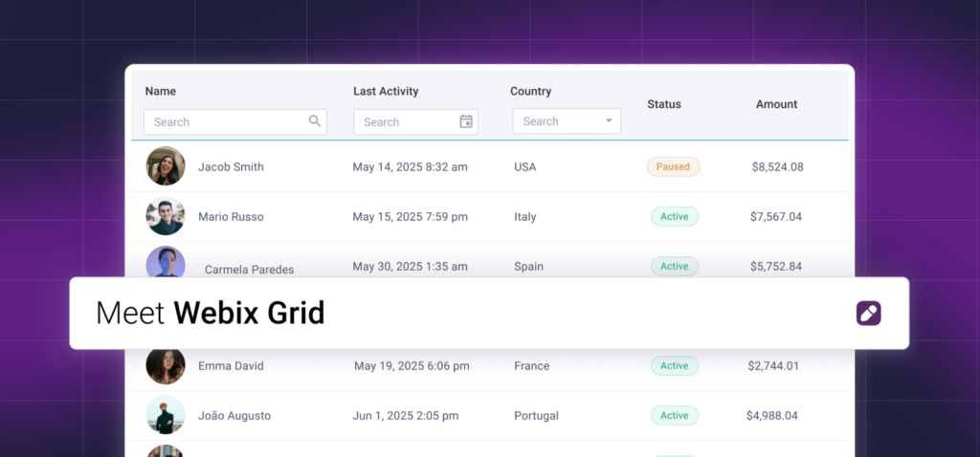Open João Augusto's avatar
This screenshot has height=457, width=980.
click(166, 416)
